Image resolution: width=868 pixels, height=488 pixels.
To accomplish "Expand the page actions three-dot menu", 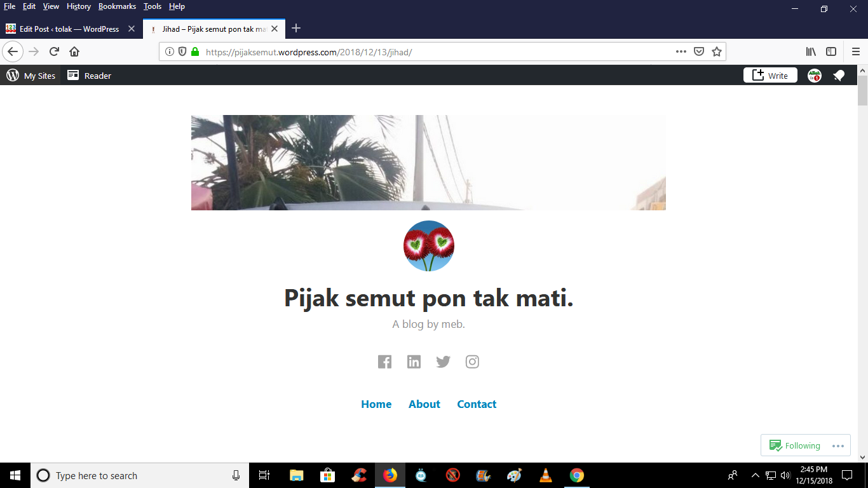I will point(681,52).
